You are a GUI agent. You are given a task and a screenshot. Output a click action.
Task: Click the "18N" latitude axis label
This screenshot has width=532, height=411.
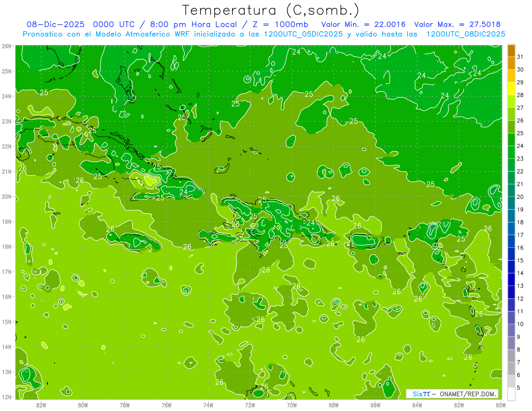click(x=7, y=247)
